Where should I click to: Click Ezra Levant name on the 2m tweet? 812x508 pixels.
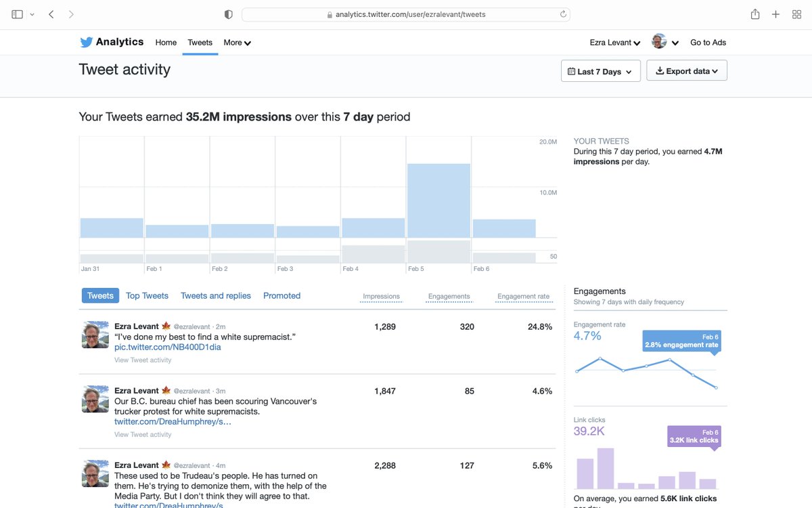pyautogui.click(x=137, y=326)
